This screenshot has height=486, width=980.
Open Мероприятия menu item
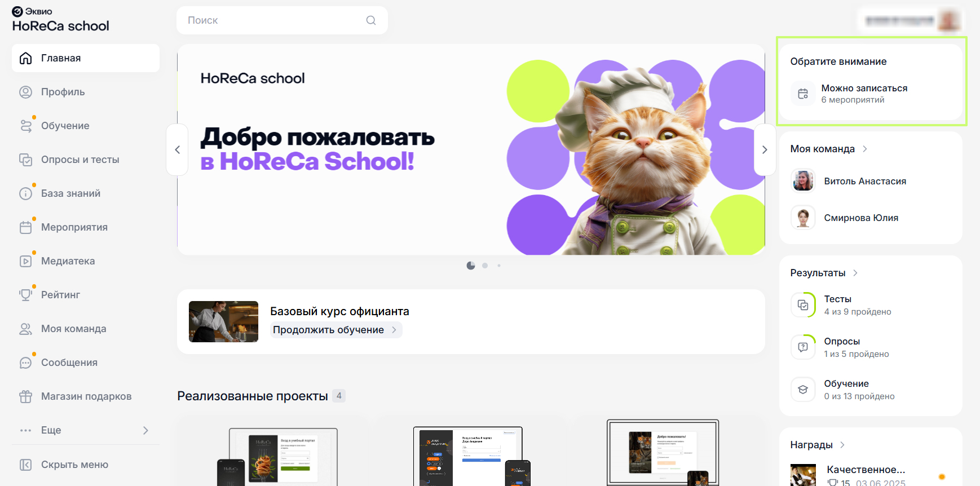pyautogui.click(x=86, y=227)
